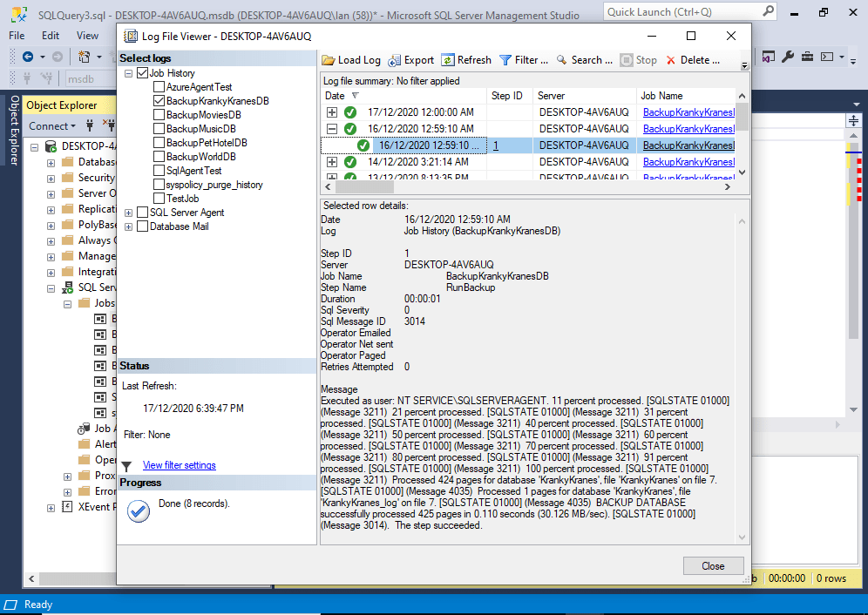Uncheck the BackupKrankyKranesDB checkbox
868x615 pixels.
pos(159,101)
